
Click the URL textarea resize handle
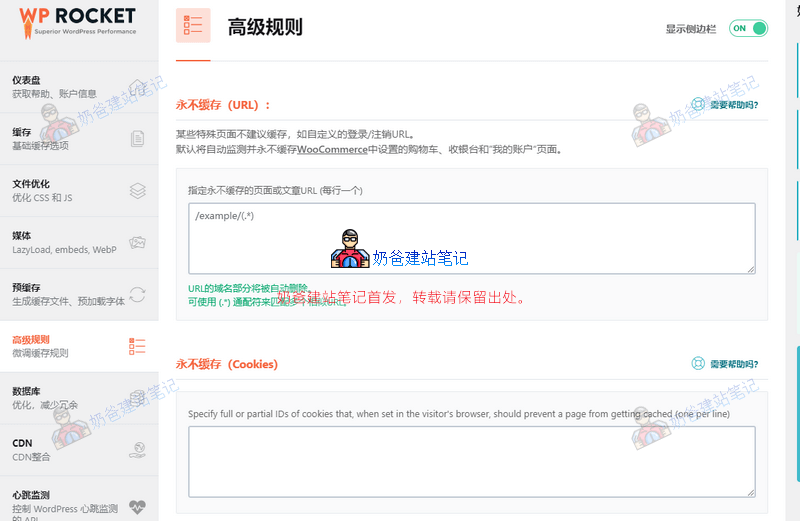pos(751,269)
